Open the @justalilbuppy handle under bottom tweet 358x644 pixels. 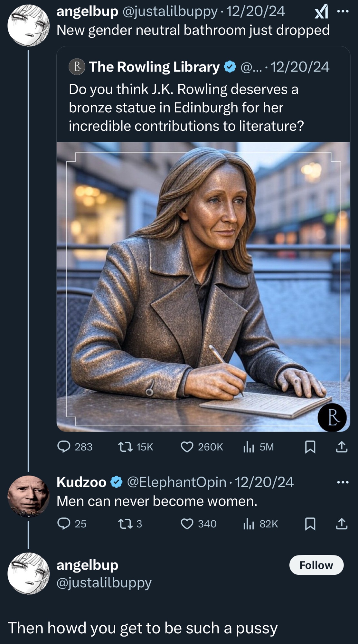click(x=104, y=582)
